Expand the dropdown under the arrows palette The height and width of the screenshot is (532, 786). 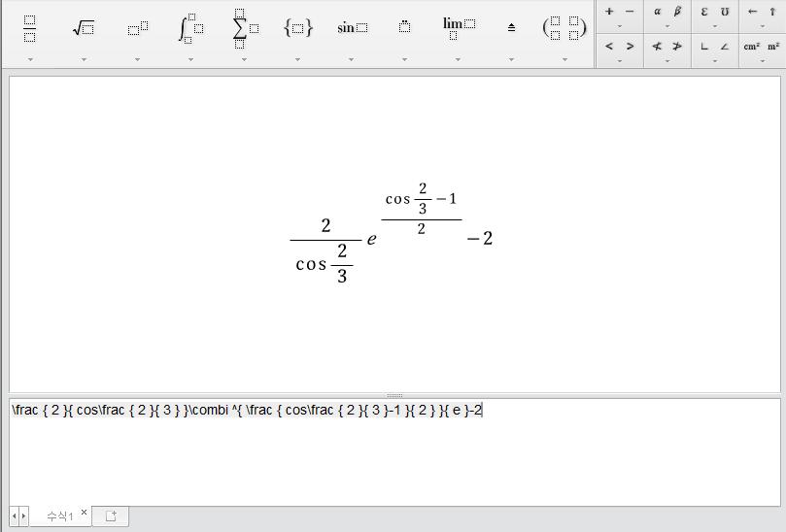pos(762,26)
